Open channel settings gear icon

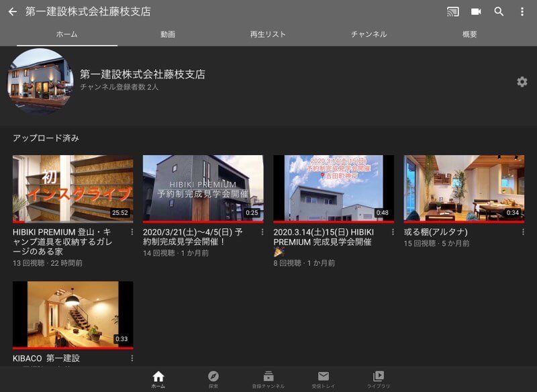tap(522, 82)
